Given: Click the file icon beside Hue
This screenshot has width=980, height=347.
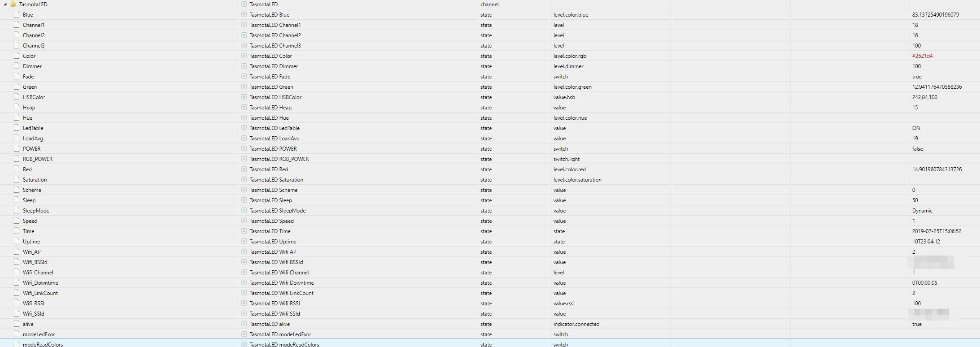Looking at the screenshot, I should 17,117.
